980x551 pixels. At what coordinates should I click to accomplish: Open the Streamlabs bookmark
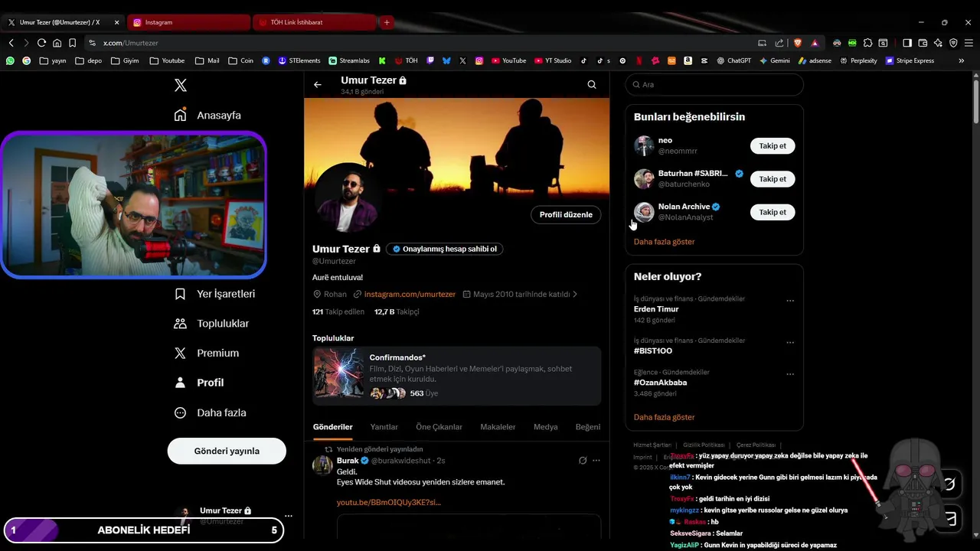point(349,60)
